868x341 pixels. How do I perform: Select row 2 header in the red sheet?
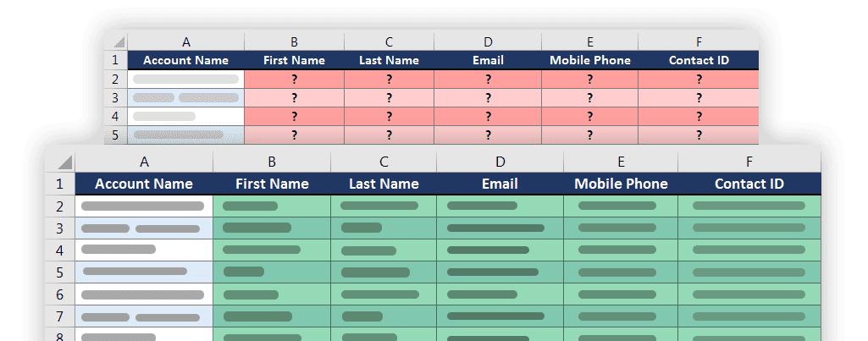pos(116,80)
